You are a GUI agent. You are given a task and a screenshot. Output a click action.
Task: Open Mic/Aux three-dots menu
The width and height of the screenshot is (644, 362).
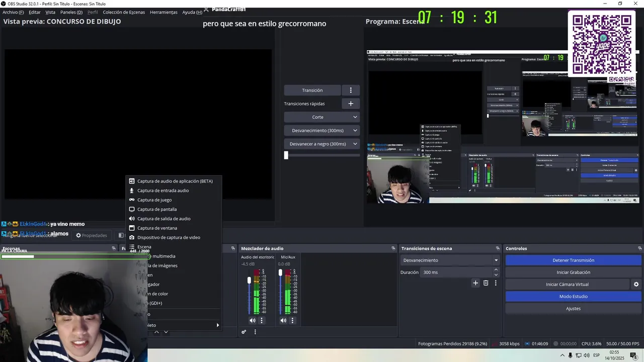tap(292, 320)
